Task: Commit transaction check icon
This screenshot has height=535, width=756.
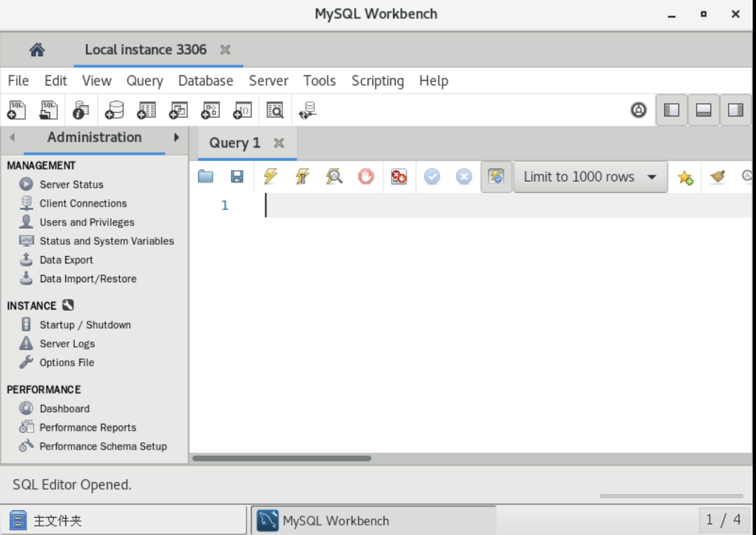Action: pos(432,176)
